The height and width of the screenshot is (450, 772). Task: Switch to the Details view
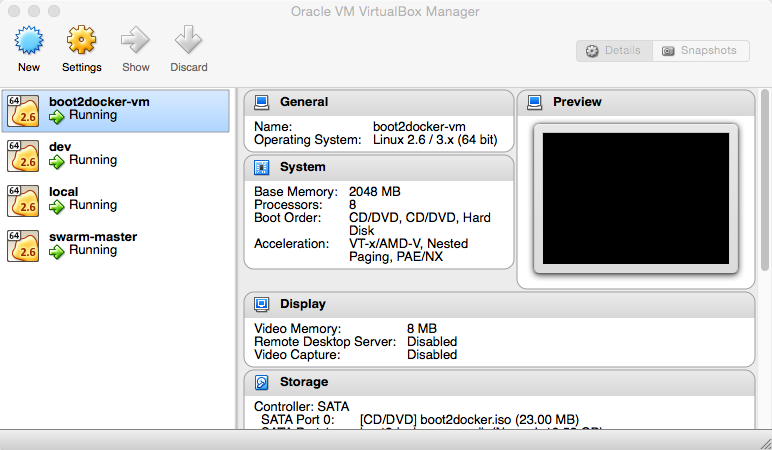pyautogui.click(x=614, y=51)
